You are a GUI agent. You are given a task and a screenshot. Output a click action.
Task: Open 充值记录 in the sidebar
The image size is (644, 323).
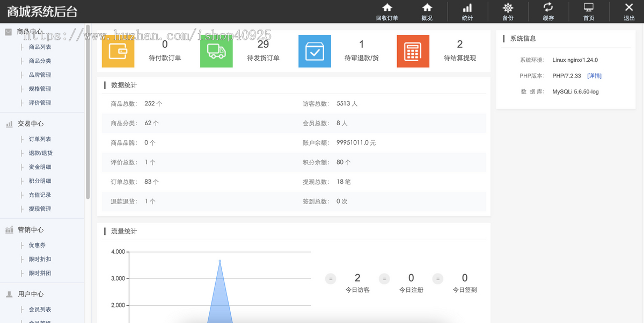40,195
